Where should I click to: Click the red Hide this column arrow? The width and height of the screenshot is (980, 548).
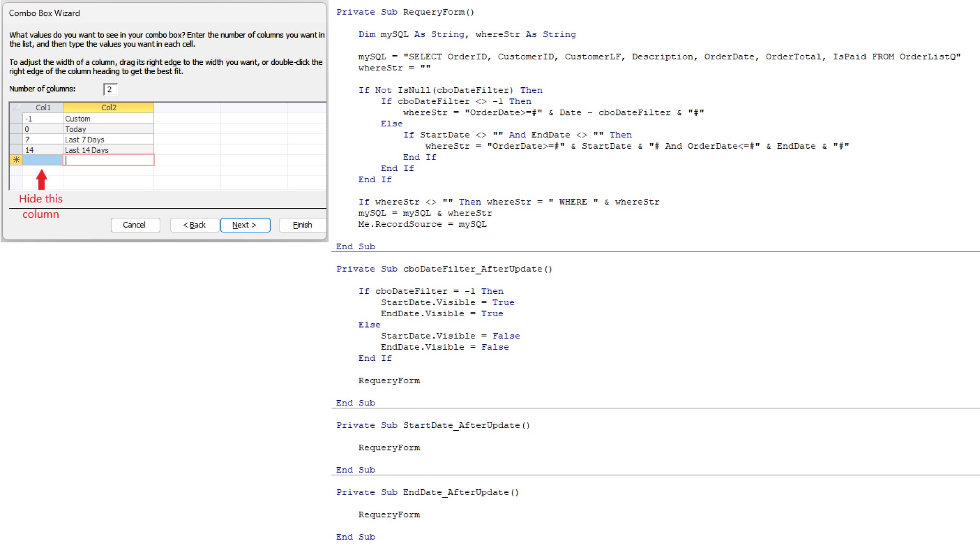tap(41, 180)
